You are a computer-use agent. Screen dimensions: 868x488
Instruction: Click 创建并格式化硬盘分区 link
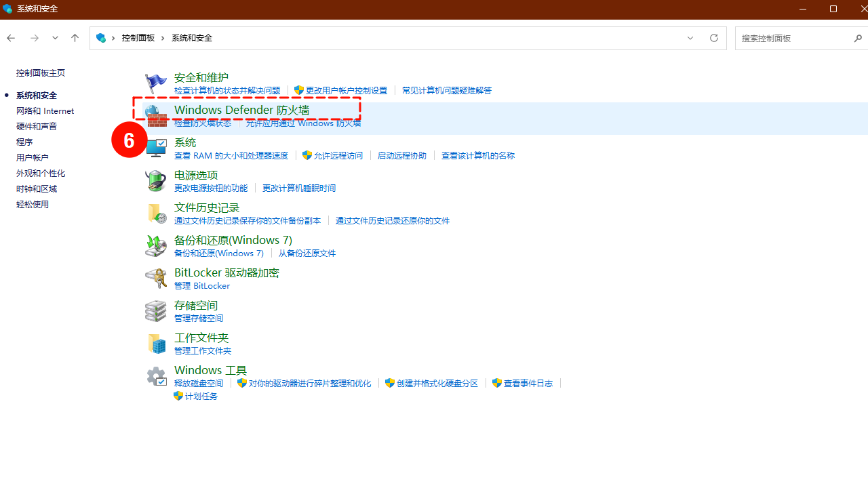click(437, 383)
